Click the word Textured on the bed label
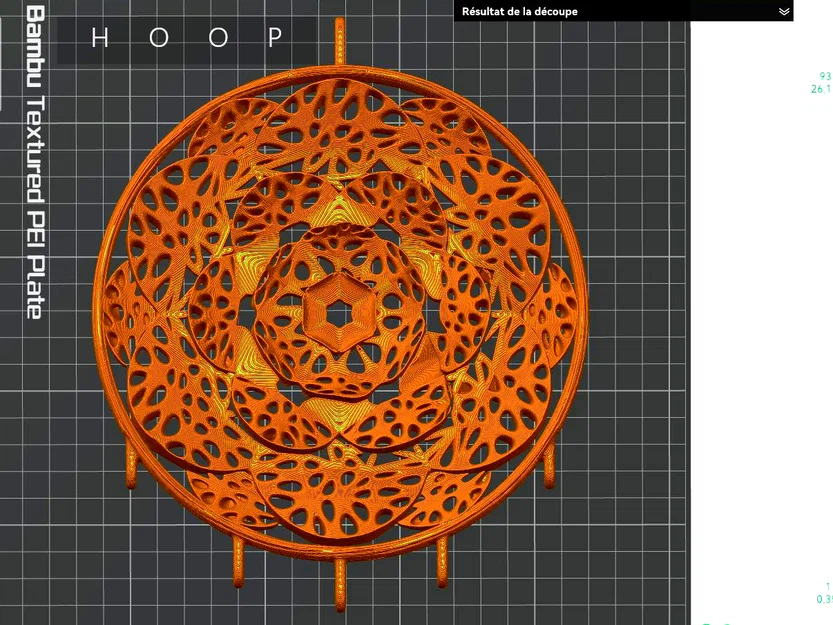This screenshot has width=833, height=625. click(x=35, y=150)
